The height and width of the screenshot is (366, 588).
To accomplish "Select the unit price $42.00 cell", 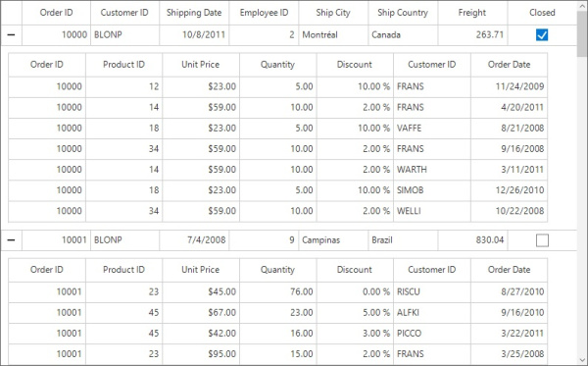I will (x=201, y=334).
